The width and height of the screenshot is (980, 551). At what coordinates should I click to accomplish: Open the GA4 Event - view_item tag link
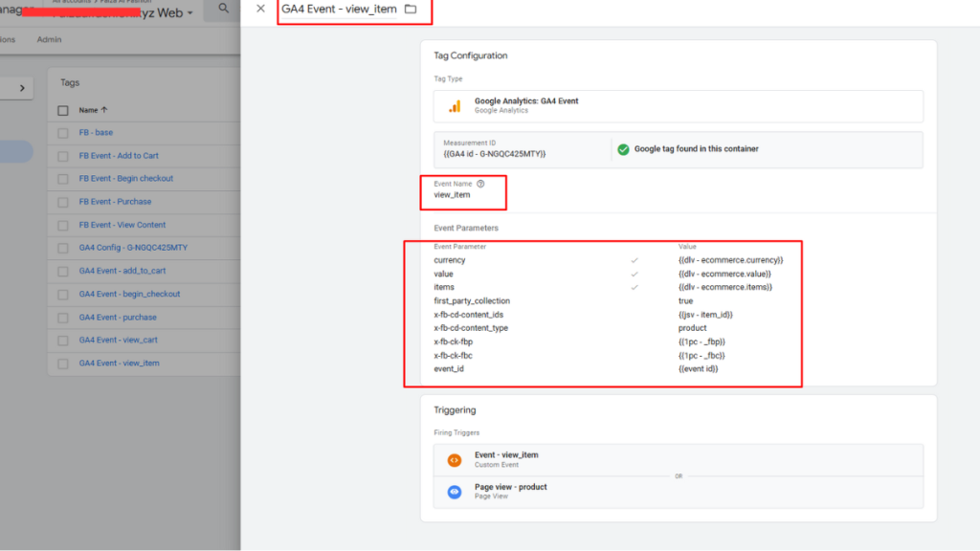point(119,363)
